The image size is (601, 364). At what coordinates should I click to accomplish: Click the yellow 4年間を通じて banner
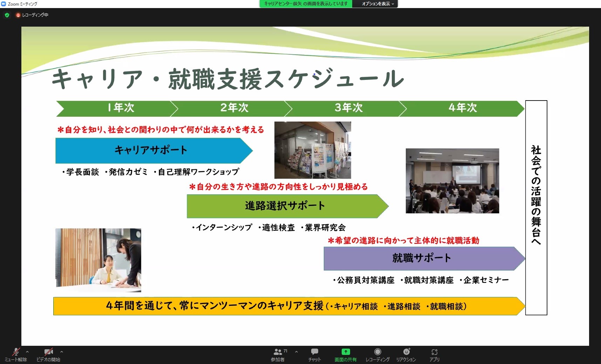tap(289, 306)
